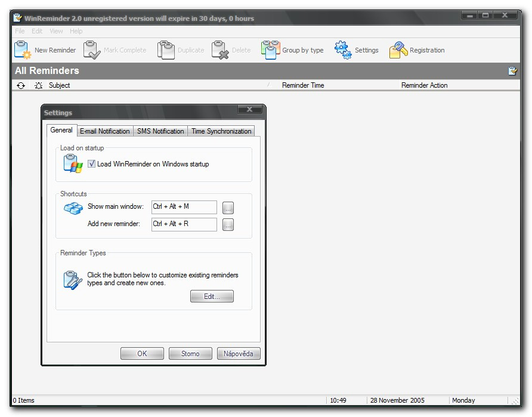Click "Monday" in the status bar
This screenshot has height=417, width=532.
click(x=463, y=400)
